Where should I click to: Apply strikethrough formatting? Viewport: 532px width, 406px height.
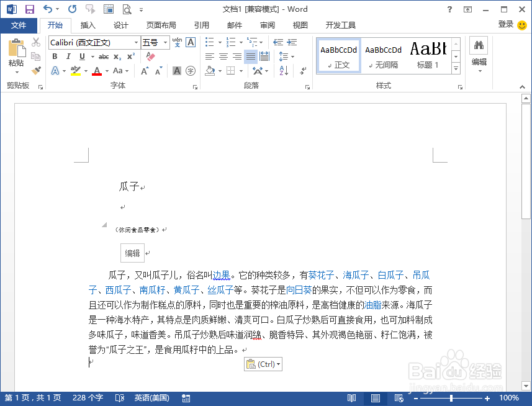[103, 56]
